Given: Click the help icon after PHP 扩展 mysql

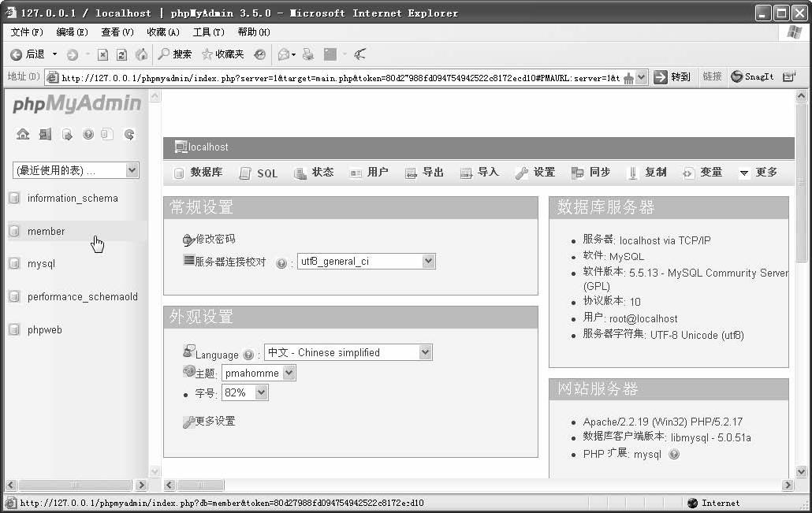Looking at the screenshot, I should (x=674, y=454).
